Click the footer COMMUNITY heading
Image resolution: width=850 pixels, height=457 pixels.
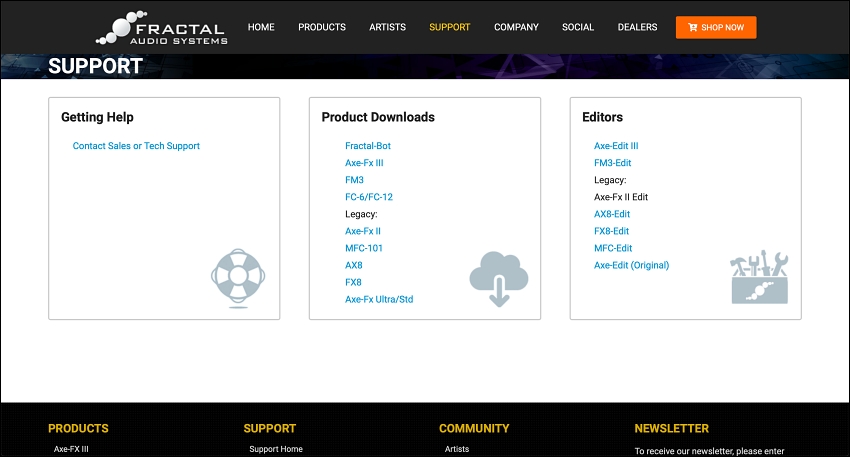pyautogui.click(x=474, y=428)
